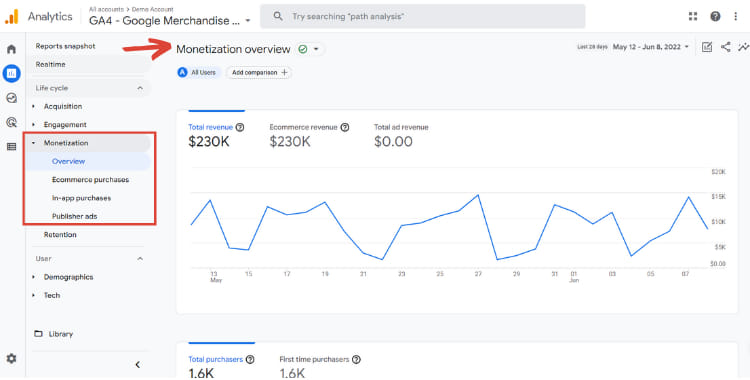Open the Explore icon in sidebar

pyautogui.click(x=11, y=98)
